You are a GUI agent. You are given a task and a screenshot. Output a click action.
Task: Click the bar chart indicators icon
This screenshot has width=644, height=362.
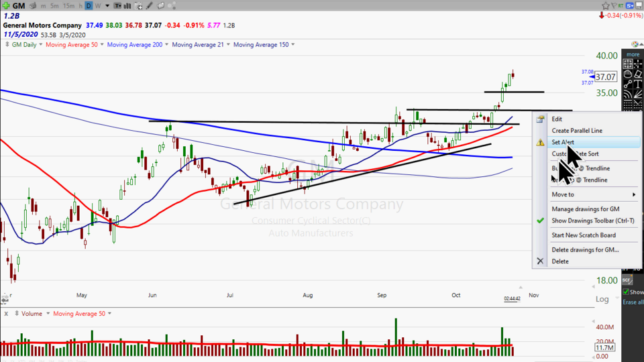tap(127, 6)
